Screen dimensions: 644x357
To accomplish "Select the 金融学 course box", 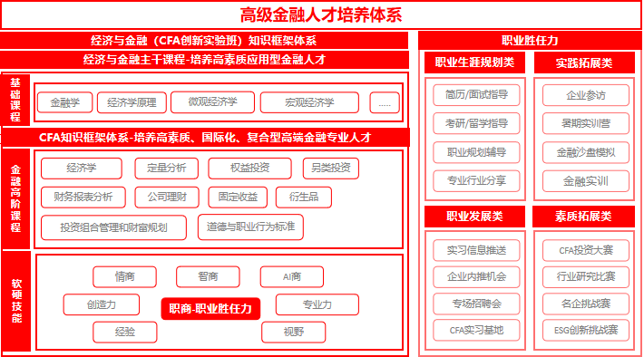I will click(x=65, y=102).
